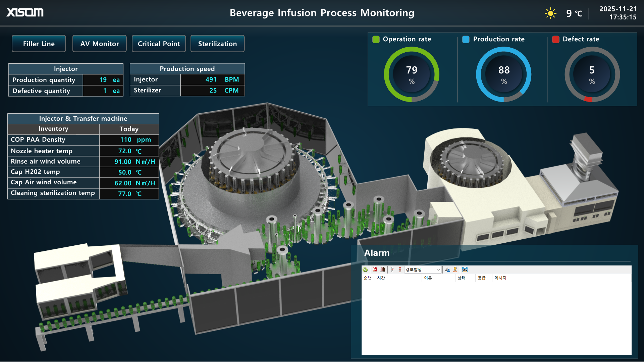
Task: Click the check-all acknowledge icon
Action: coord(400,269)
